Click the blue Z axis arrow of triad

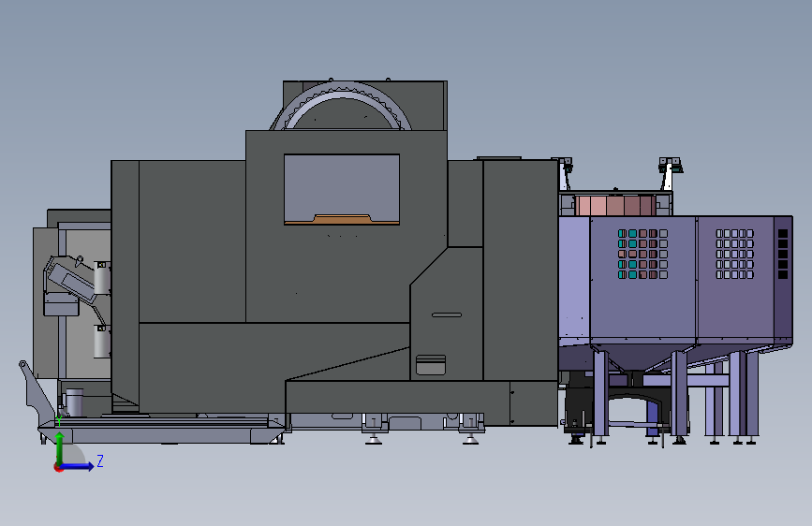click(78, 466)
